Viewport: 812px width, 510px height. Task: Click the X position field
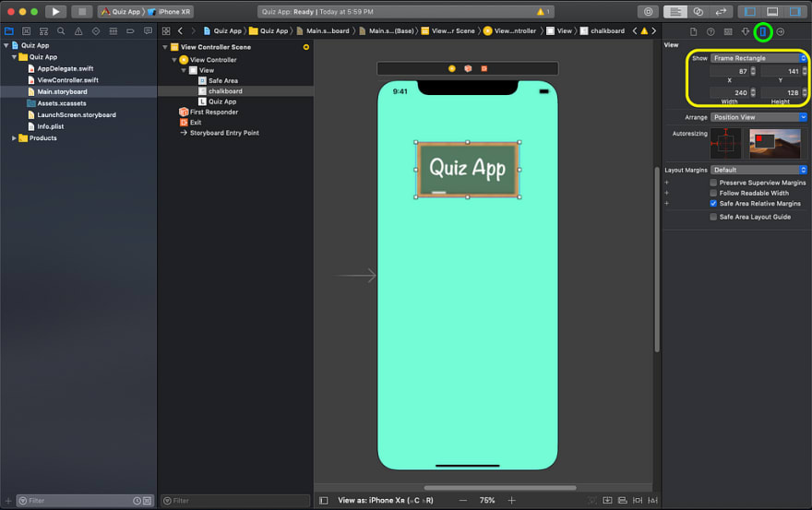(729, 71)
